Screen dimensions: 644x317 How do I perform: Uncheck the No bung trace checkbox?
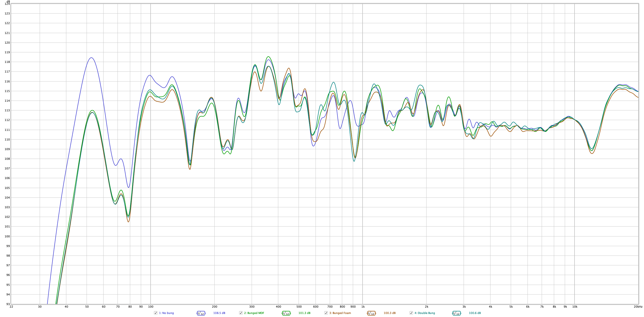coord(156,313)
